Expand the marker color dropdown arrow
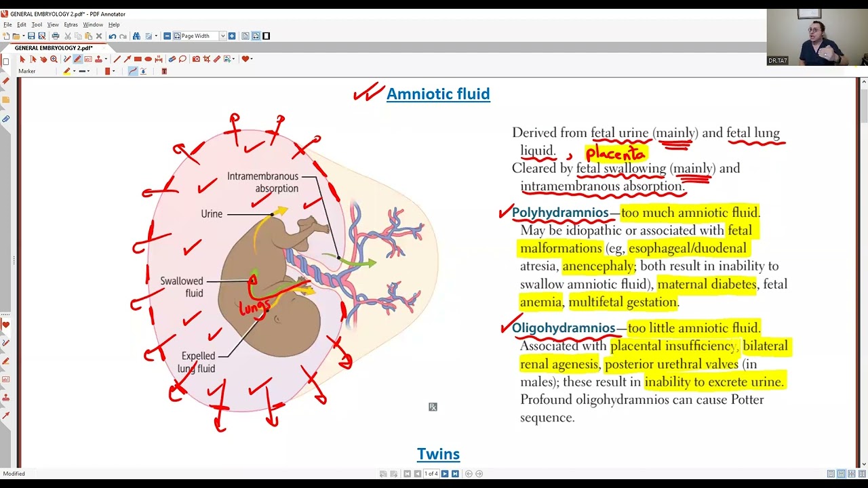The width and height of the screenshot is (868, 488). pos(74,71)
